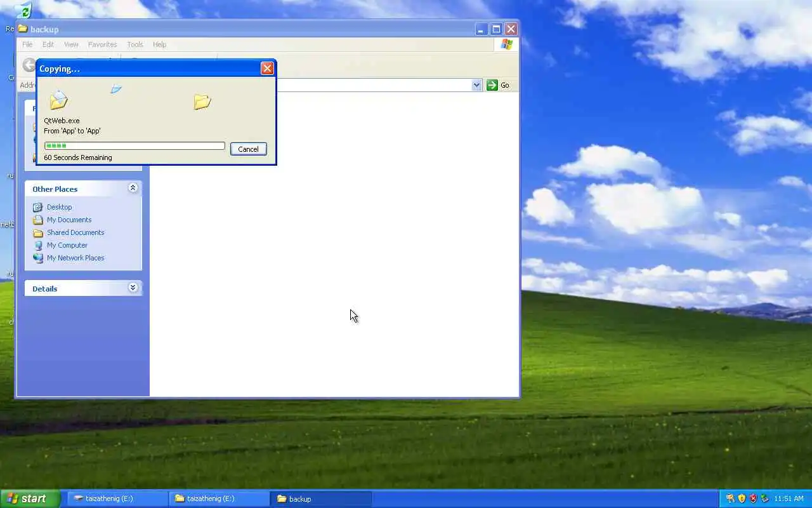
Task: Click the leftmost system tray icon
Action: click(730, 498)
